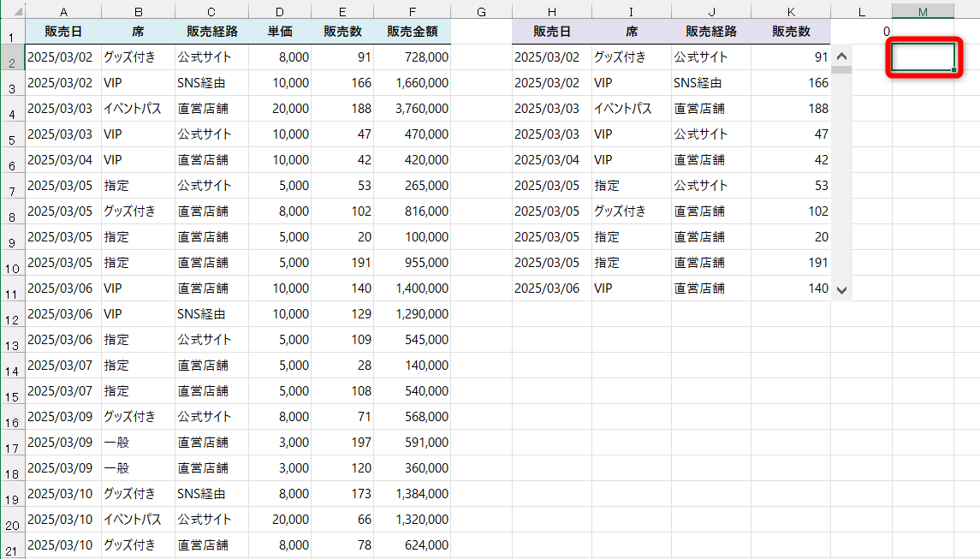Select row 11 header
The height and width of the screenshot is (559, 980).
click(13, 288)
